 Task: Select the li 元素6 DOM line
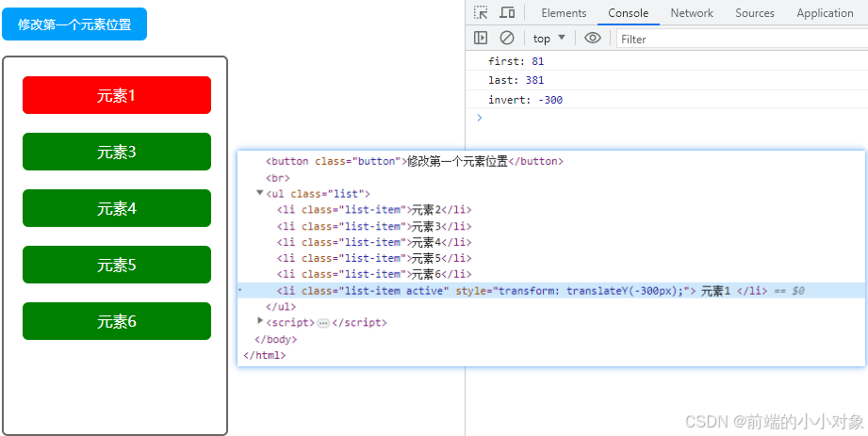(374, 274)
